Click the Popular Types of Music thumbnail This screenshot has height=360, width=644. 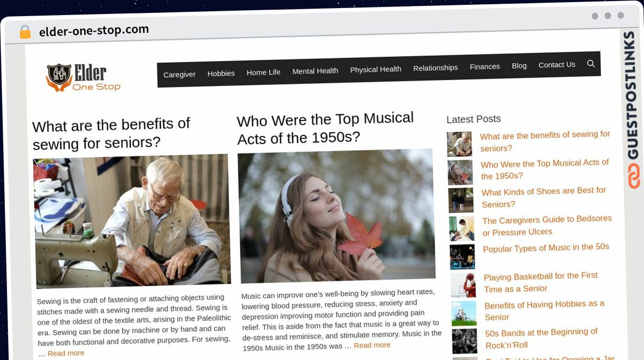(x=462, y=257)
